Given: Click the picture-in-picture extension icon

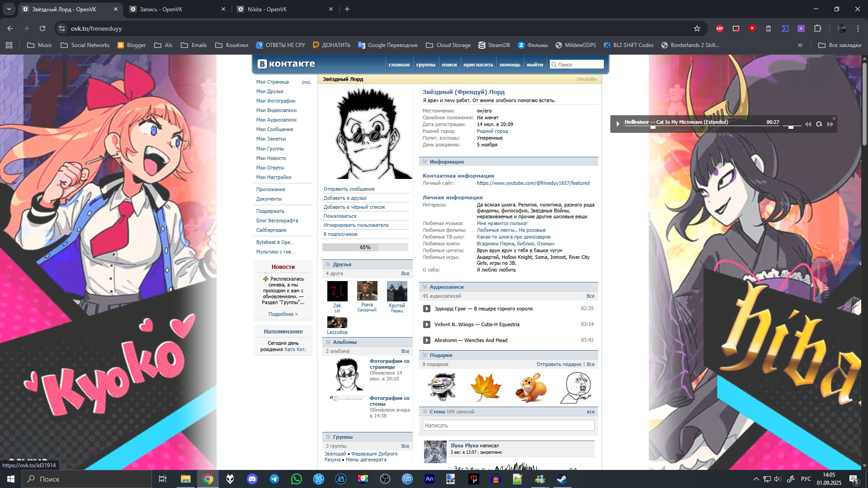Looking at the screenshot, I should pyautogui.click(x=736, y=28).
